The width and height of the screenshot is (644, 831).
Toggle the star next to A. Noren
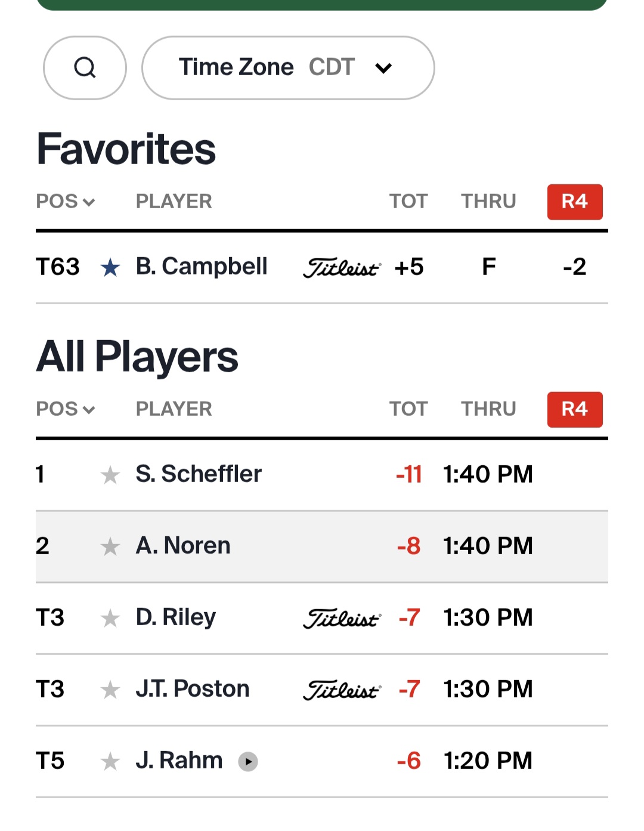click(110, 546)
